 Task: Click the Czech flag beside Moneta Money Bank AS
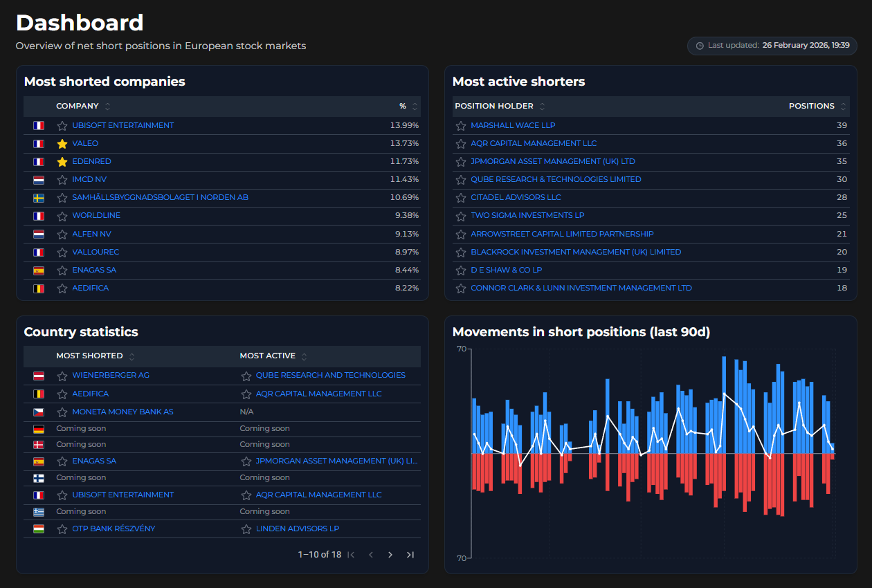[39, 412]
